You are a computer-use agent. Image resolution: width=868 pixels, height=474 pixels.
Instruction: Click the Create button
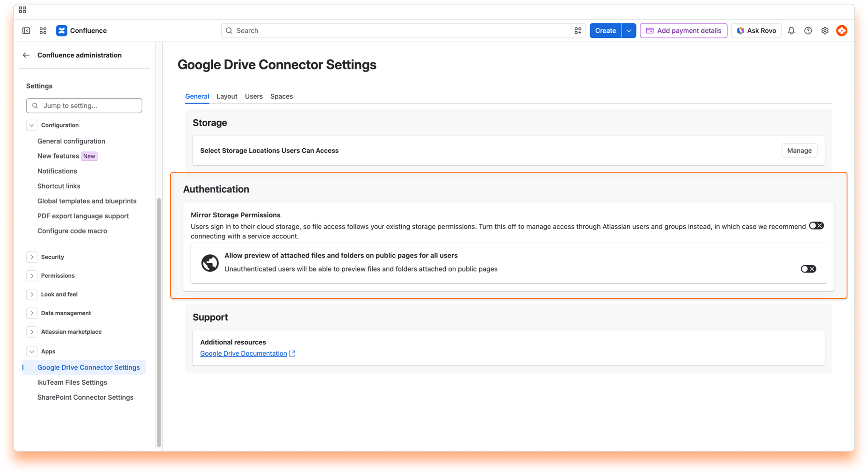605,30
